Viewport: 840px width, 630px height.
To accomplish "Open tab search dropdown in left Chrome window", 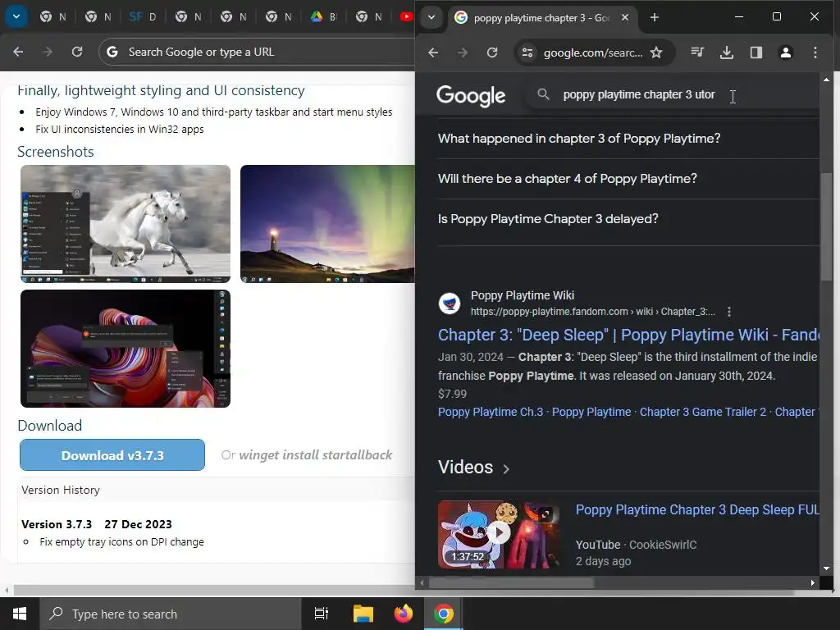I will coord(16,16).
